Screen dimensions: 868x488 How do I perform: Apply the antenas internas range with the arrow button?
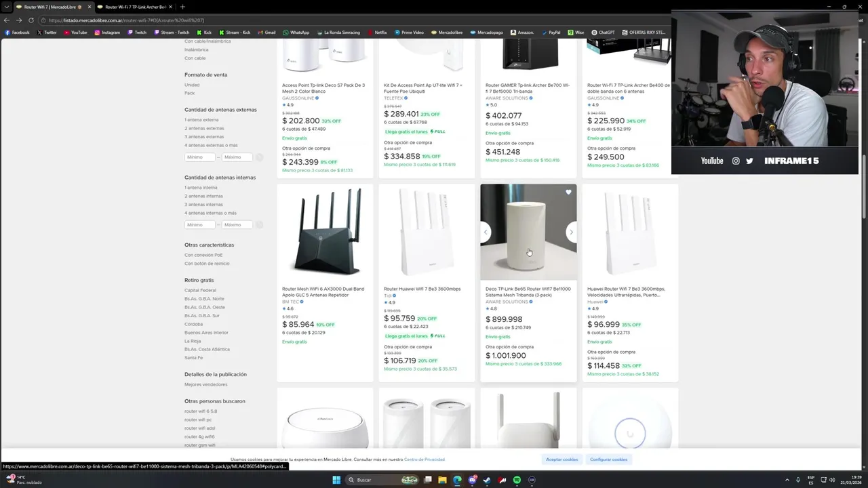pyautogui.click(x=259, y=225)
